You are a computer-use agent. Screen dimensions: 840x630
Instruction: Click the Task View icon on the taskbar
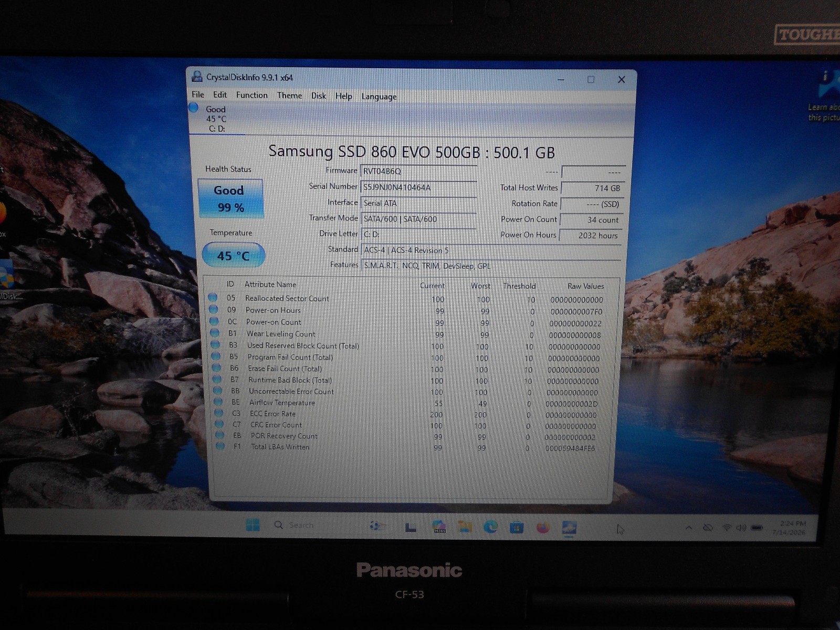point(410,527)
